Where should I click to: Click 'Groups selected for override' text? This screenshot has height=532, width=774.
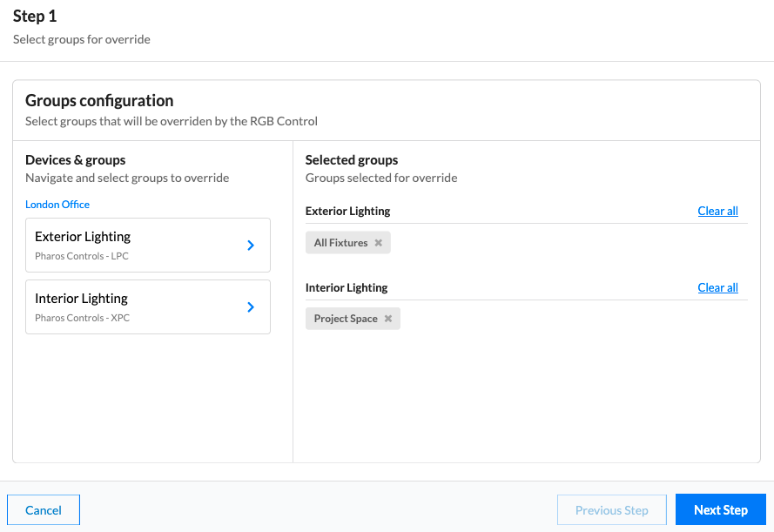381,178
